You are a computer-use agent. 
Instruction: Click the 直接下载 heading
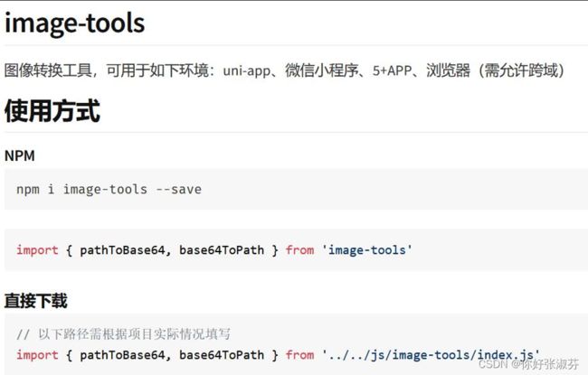point(35,301)
